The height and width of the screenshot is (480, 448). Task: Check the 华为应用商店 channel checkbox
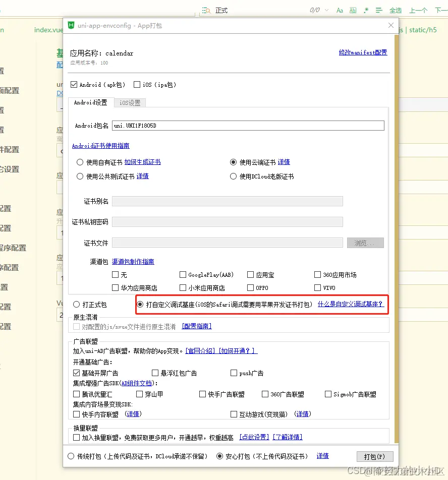click(x=115, y=288)
